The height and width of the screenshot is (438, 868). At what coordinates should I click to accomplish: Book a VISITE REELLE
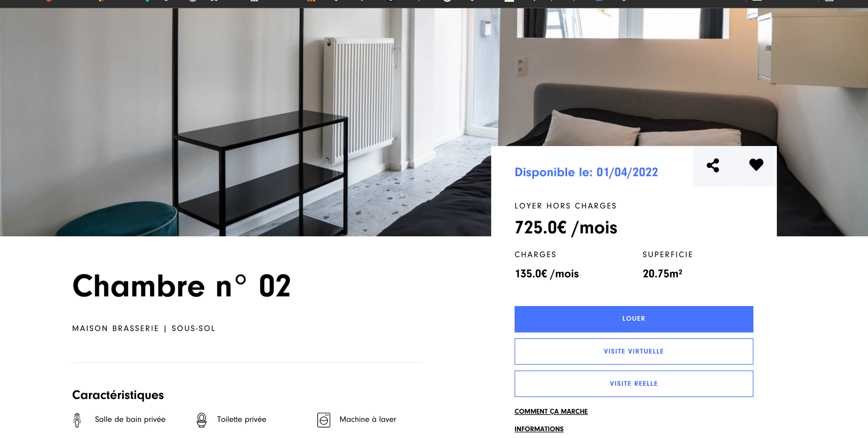coord(634,383)
